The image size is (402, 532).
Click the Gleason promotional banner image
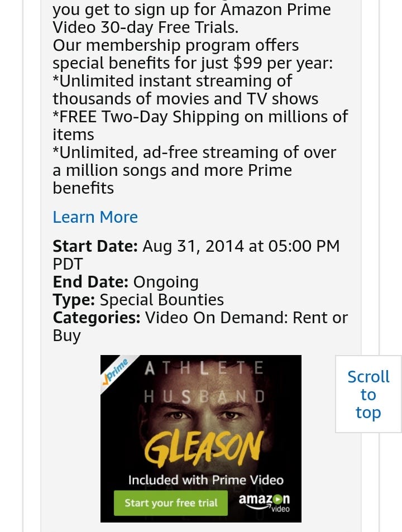click(x=201, y=438)
